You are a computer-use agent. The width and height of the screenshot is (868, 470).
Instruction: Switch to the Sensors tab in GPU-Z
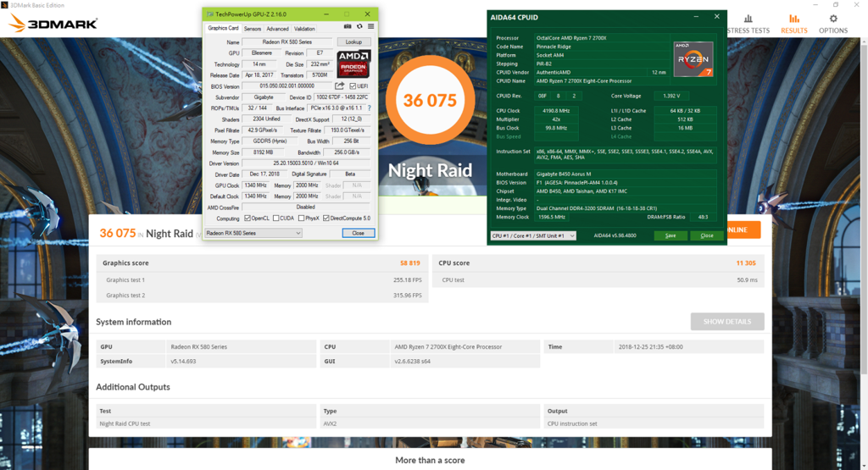[x=253, y=29]
